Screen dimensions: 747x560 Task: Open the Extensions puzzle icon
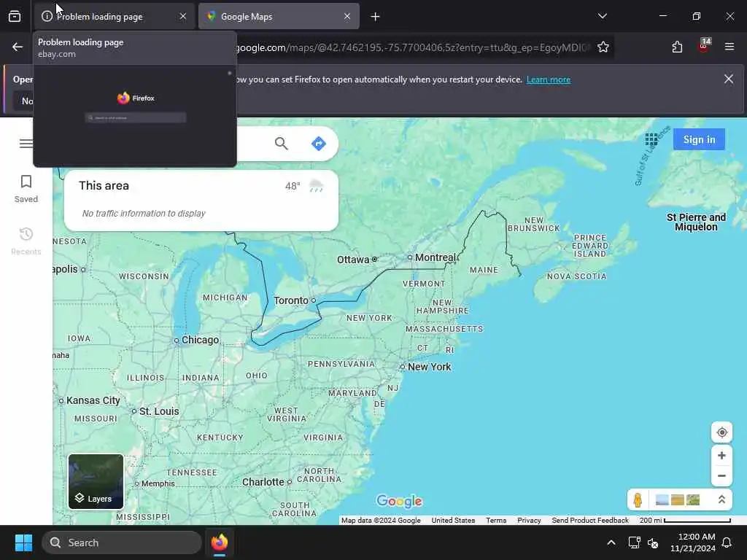click(677, 47)
